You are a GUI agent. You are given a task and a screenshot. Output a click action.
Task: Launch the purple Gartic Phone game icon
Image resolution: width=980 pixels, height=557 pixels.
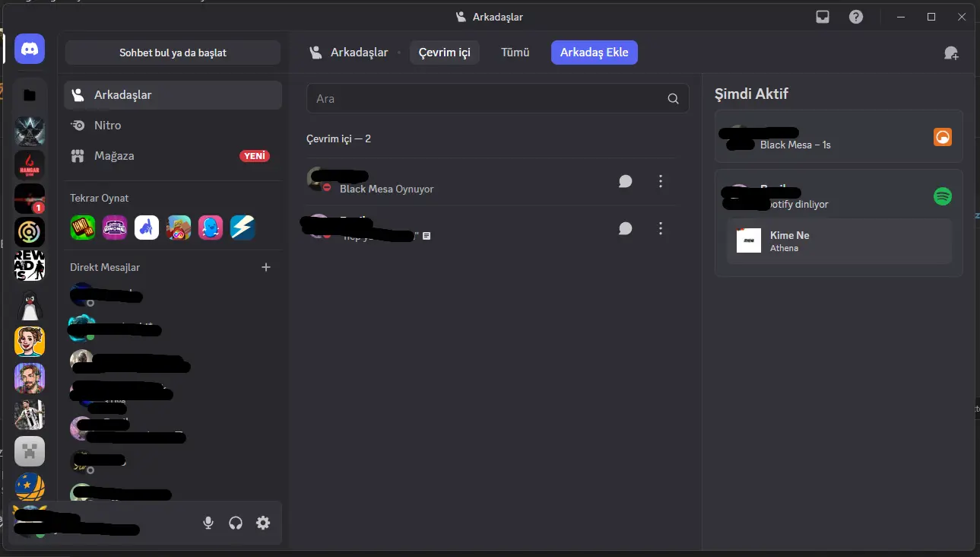click(x=115, y=228)
